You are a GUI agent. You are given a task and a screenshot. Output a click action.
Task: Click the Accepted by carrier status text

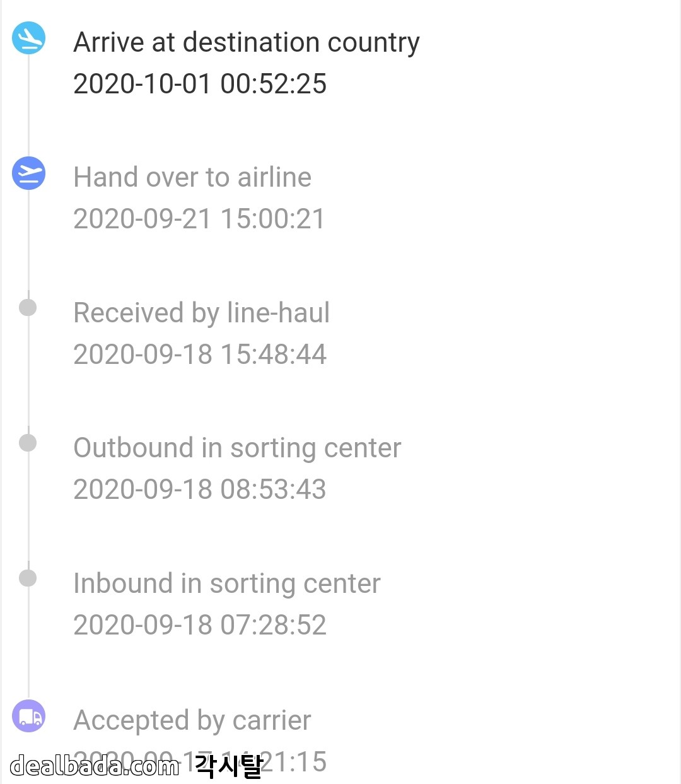pos(192,720)
